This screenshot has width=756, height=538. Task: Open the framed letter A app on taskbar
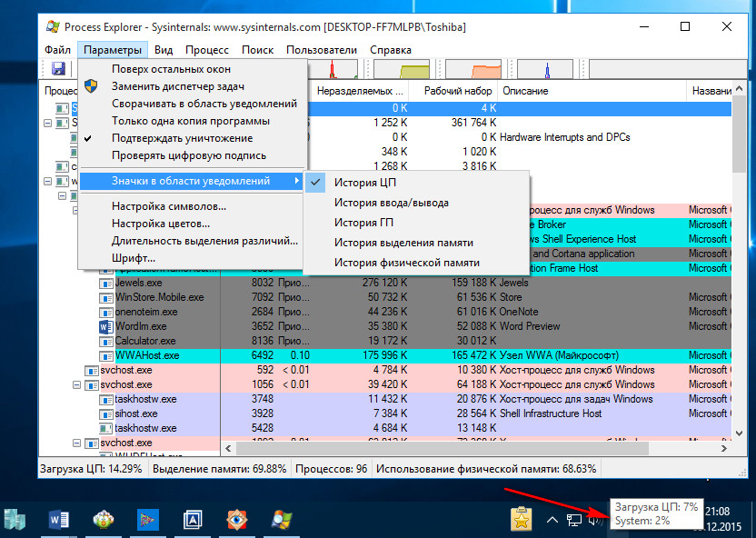coord(193,520)
